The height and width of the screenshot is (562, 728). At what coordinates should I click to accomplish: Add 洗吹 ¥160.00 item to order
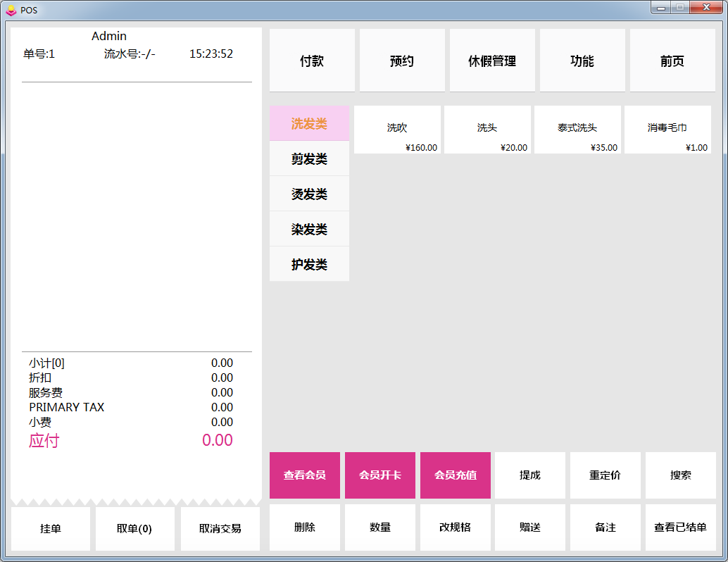pyautogui.click(x=397, y=130)
